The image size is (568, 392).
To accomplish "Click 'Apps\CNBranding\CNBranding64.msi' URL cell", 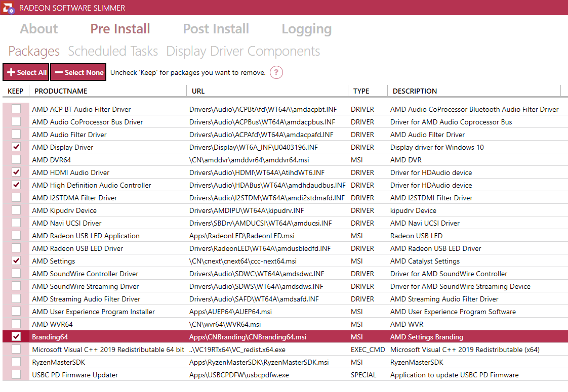I will (x=248, y=337).
